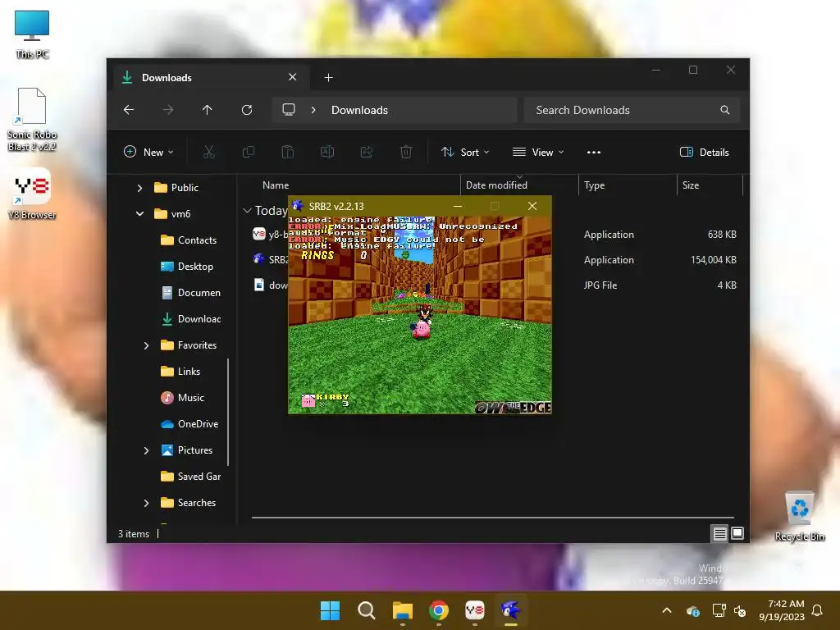Select Links folder in navigation pane
840x630 pixels.
click(180, 372)
